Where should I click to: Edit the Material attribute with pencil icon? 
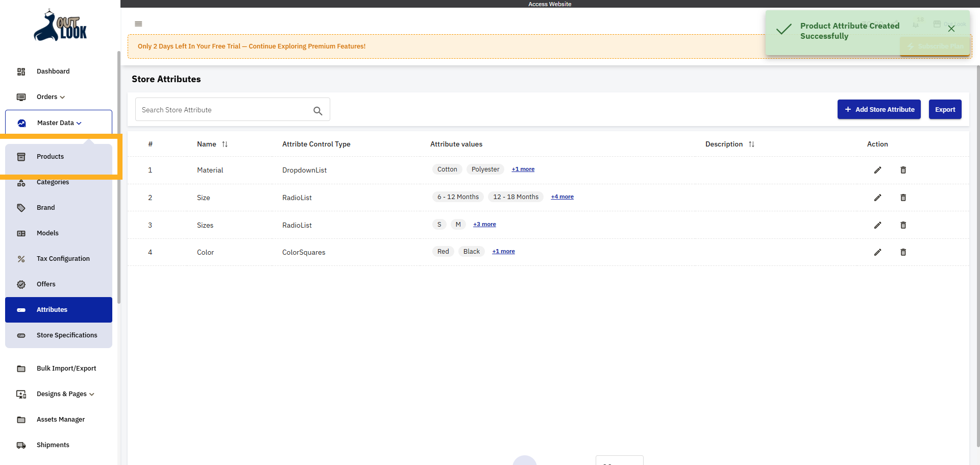pyautogui.click(x=878, y=170)
